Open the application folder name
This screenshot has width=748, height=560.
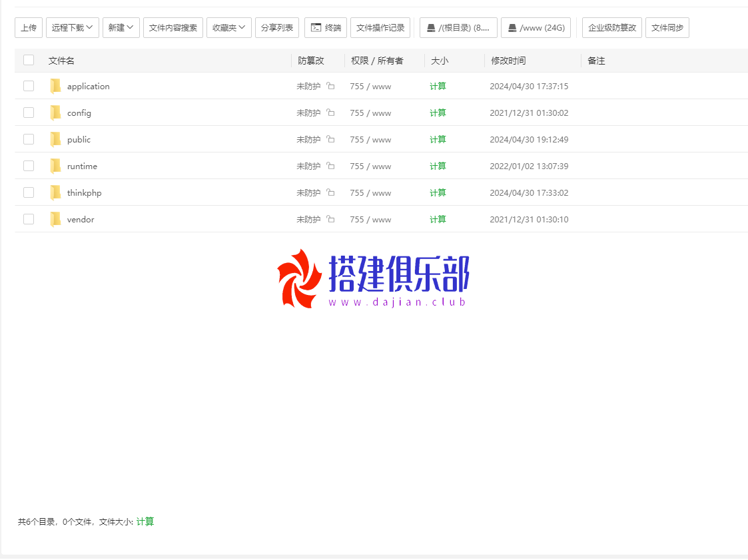click(x=88, y=87)
